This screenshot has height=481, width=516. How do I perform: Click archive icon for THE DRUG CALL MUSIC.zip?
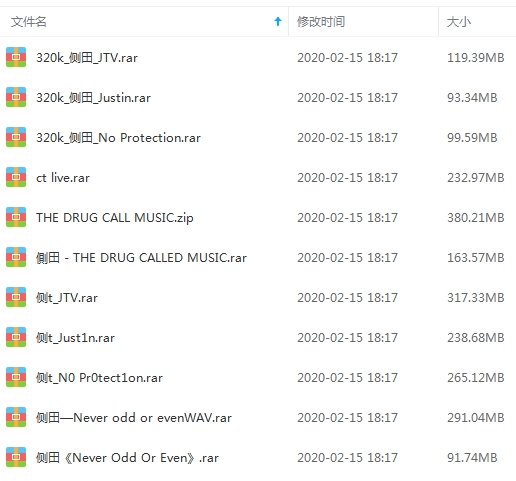point(16,217)
